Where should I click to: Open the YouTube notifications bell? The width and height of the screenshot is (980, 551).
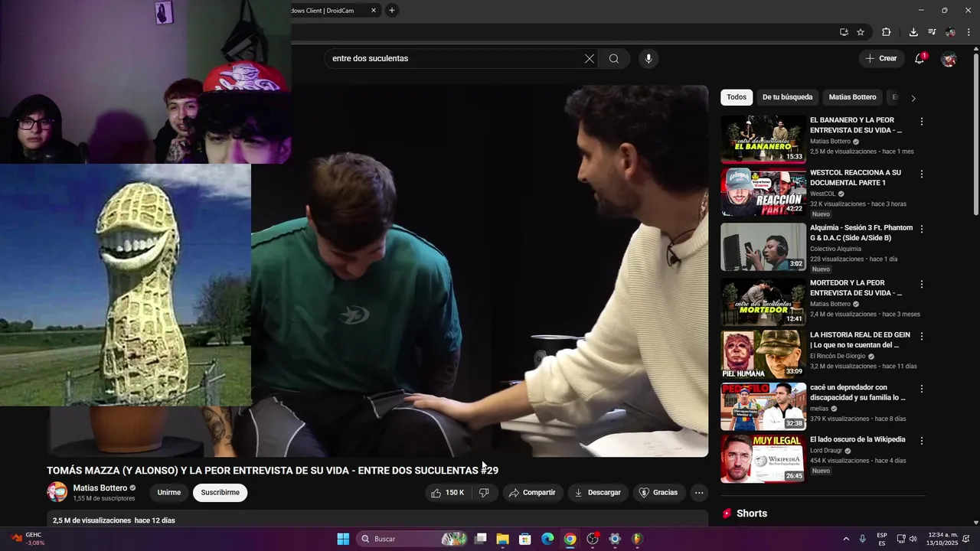click(920, 59)
